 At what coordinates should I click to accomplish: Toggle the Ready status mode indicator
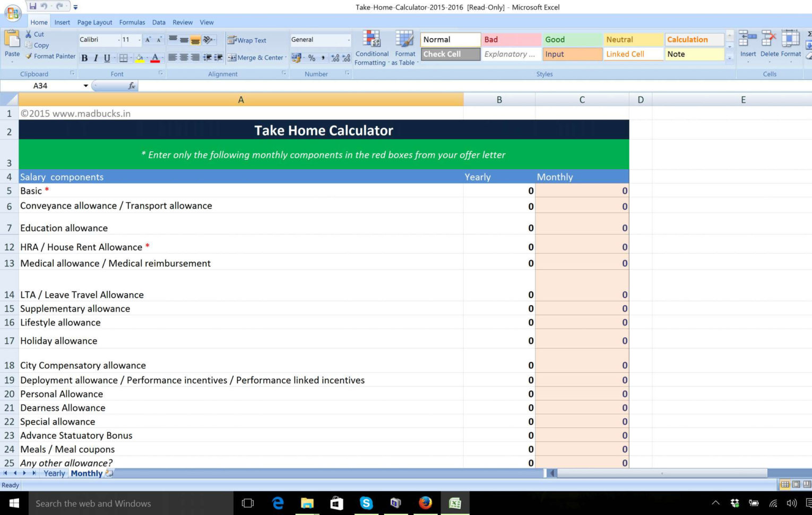[11, 485]
